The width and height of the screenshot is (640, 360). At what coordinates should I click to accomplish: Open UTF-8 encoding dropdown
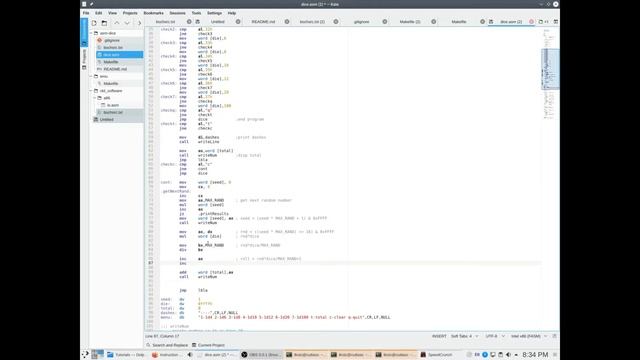coord(495,336)
